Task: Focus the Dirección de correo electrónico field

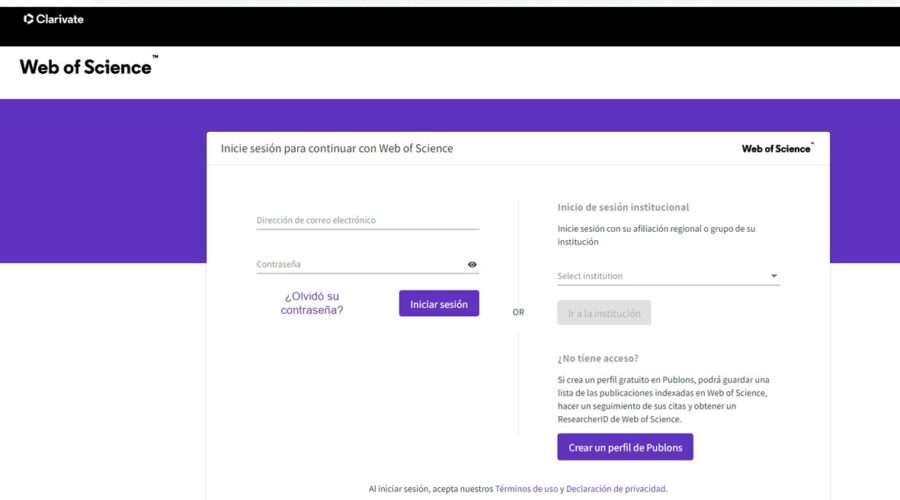Action: [367, 220]
